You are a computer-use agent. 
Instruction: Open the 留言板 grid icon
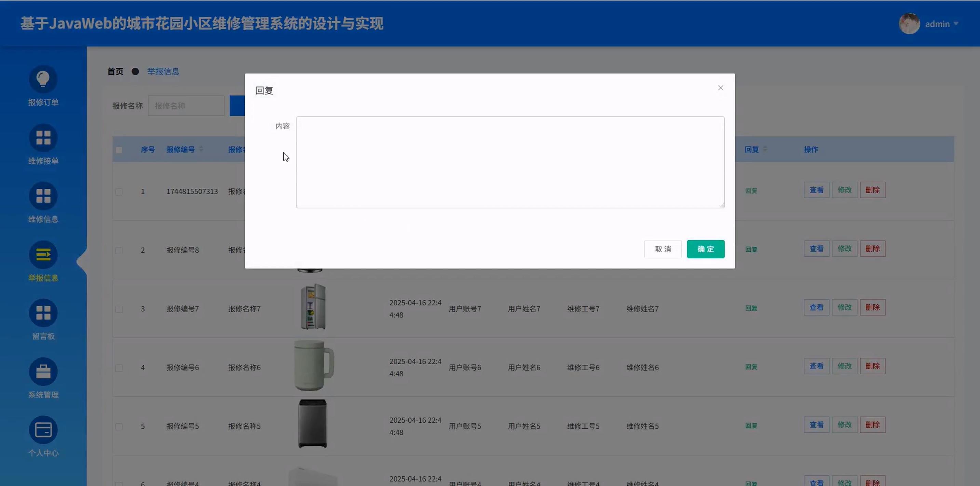click(x=43, y=313)
